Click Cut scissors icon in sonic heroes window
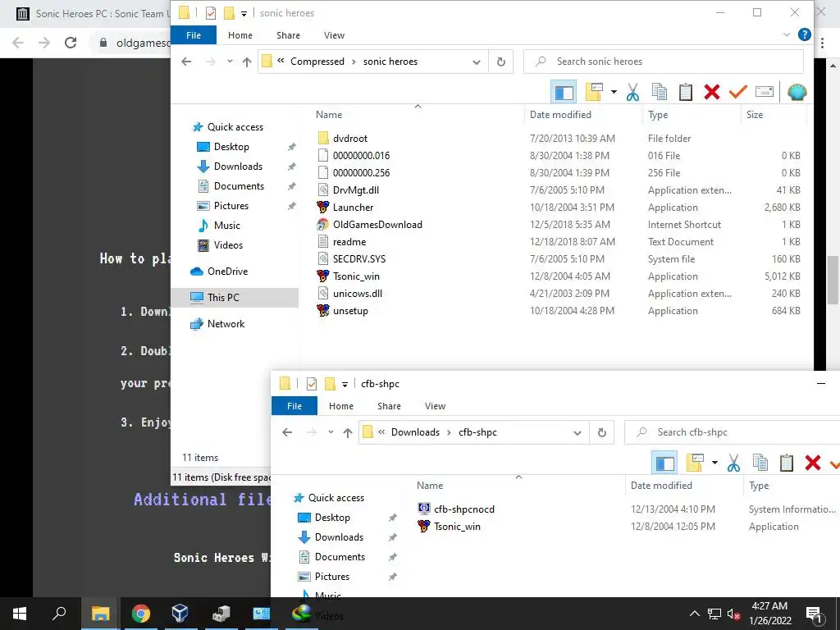This screenshot has height=630, width=840. coord(632,92)
